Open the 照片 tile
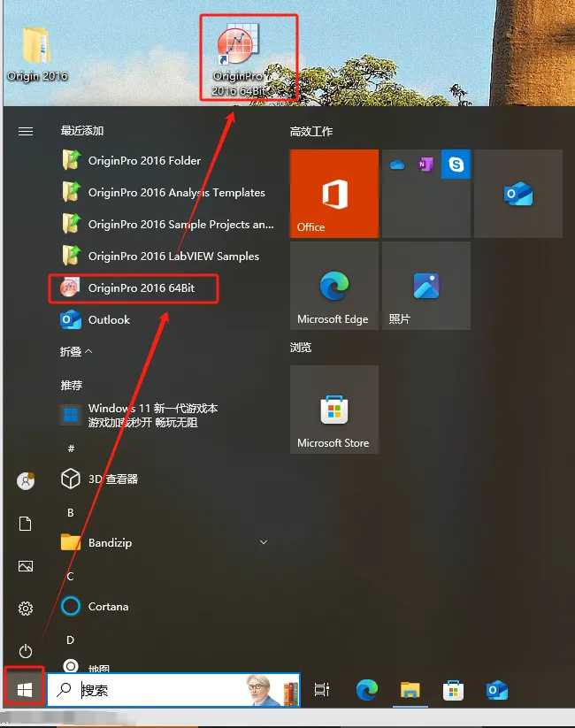575x728 pixels. [425, 286]
